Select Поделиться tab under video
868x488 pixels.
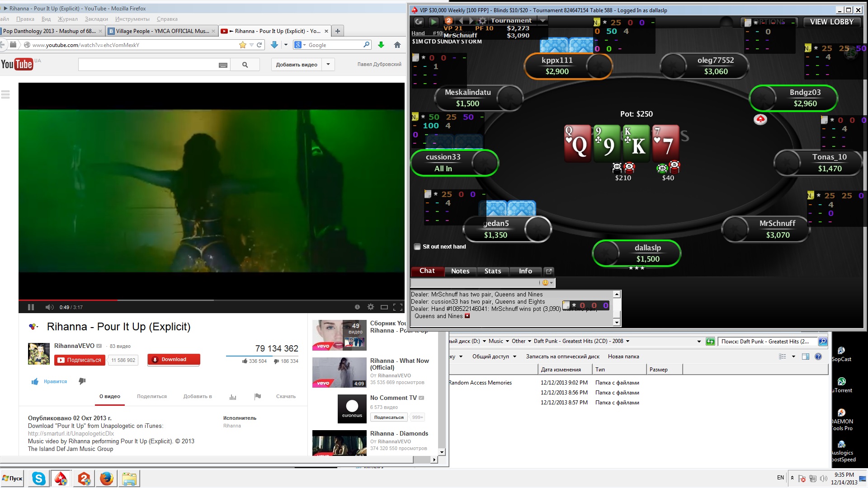click(152, 397)
